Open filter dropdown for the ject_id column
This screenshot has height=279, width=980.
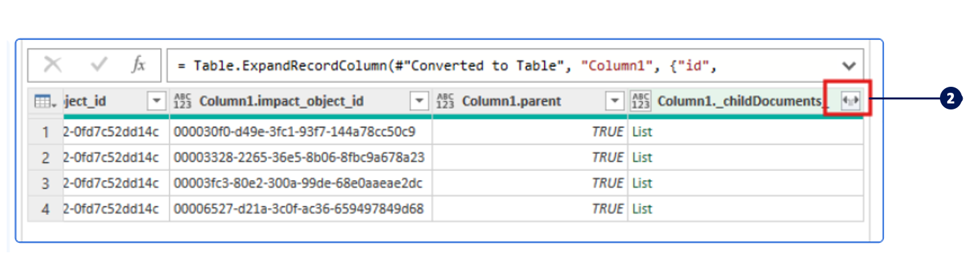click(156, 101)
